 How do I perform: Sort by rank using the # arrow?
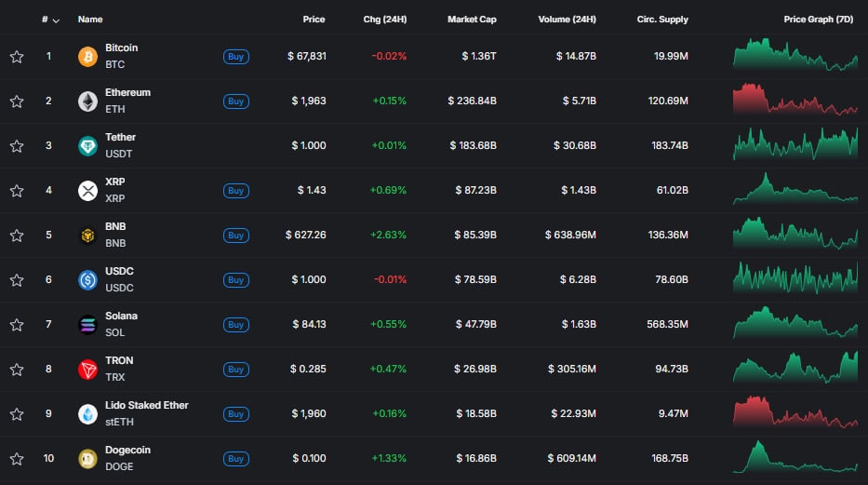(x=56, y=20)
